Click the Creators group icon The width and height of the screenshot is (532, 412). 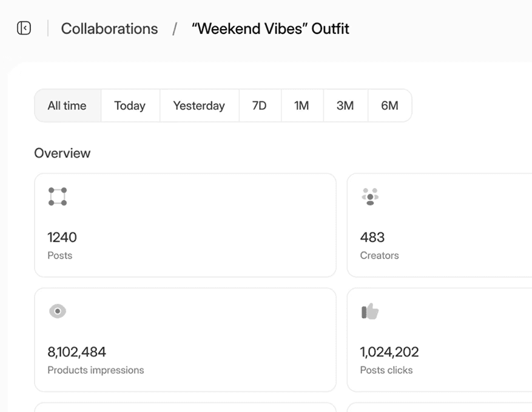[x=370, y=197]
